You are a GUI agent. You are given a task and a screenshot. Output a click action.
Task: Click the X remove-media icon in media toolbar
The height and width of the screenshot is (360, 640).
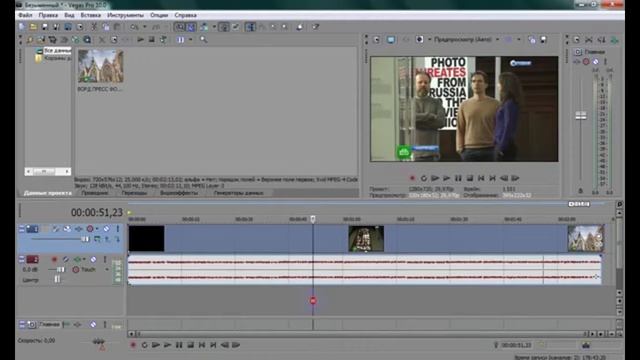coord(102,40)
